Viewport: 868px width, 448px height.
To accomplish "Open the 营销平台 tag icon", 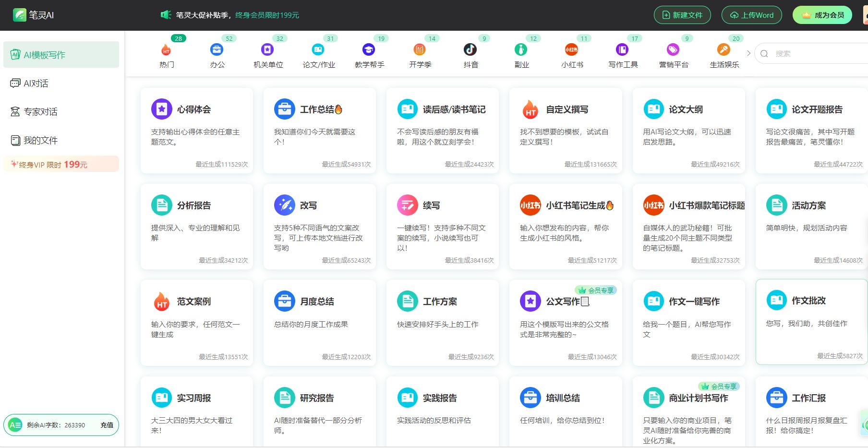I will tap(673, 49).
